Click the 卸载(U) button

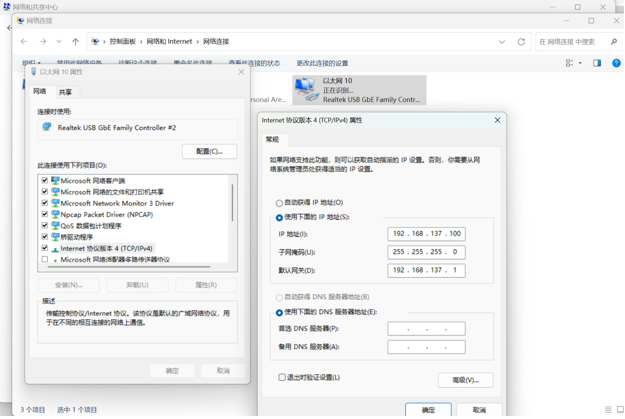click(138, 285)
